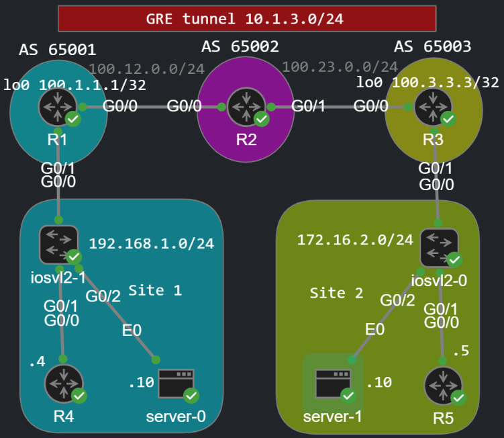Click the E0 interface label of server-1
The height and width of the screenshot is (438, 504).
[x=374, y=330]
